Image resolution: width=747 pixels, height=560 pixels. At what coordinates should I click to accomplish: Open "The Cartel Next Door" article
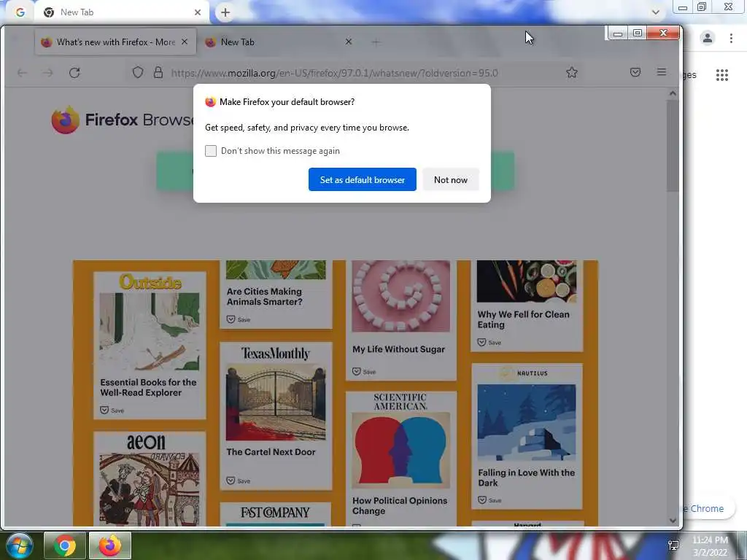pos(271,452)
